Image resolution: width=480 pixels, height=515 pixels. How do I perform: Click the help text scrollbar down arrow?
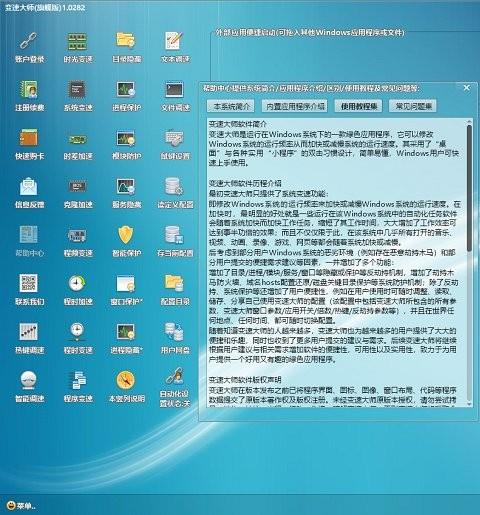tap(469, 404)
